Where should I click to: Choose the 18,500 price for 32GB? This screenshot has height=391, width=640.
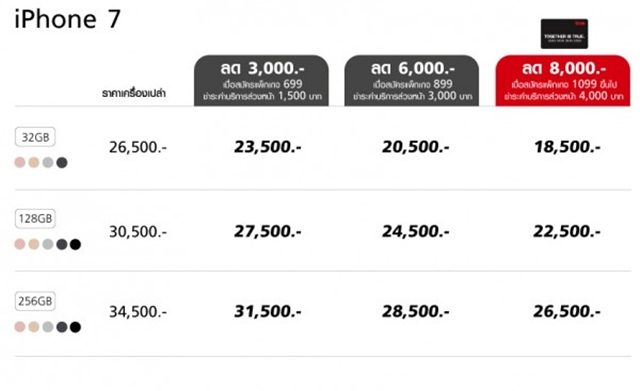(567, 147)
